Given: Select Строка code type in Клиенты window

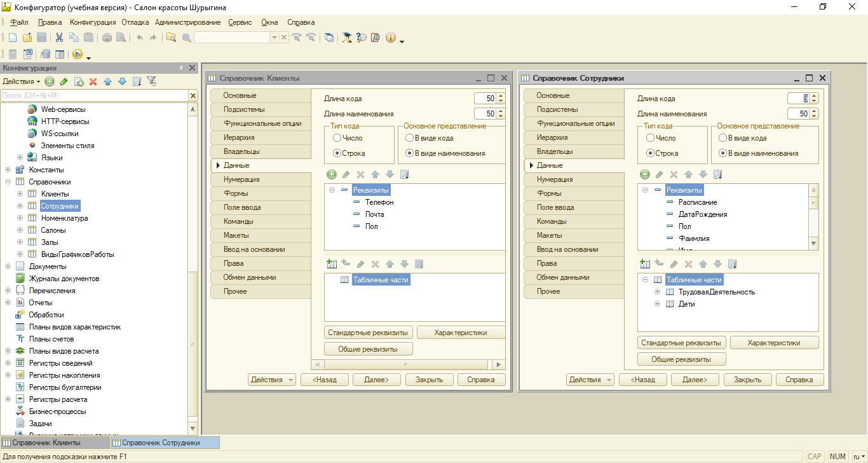Looking at the screenshot, I should [337, 153].
